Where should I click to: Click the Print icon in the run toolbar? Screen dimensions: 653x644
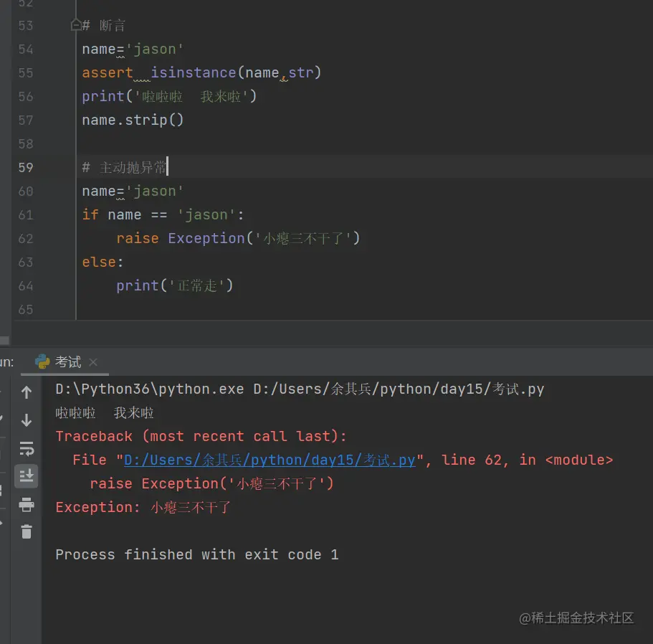click(27, 504)
